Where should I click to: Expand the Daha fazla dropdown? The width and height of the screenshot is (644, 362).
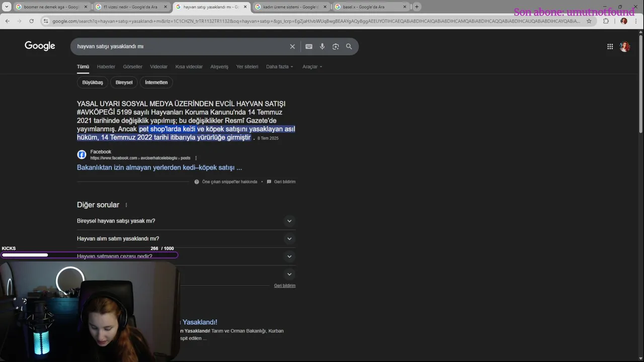tap(280, 66)
